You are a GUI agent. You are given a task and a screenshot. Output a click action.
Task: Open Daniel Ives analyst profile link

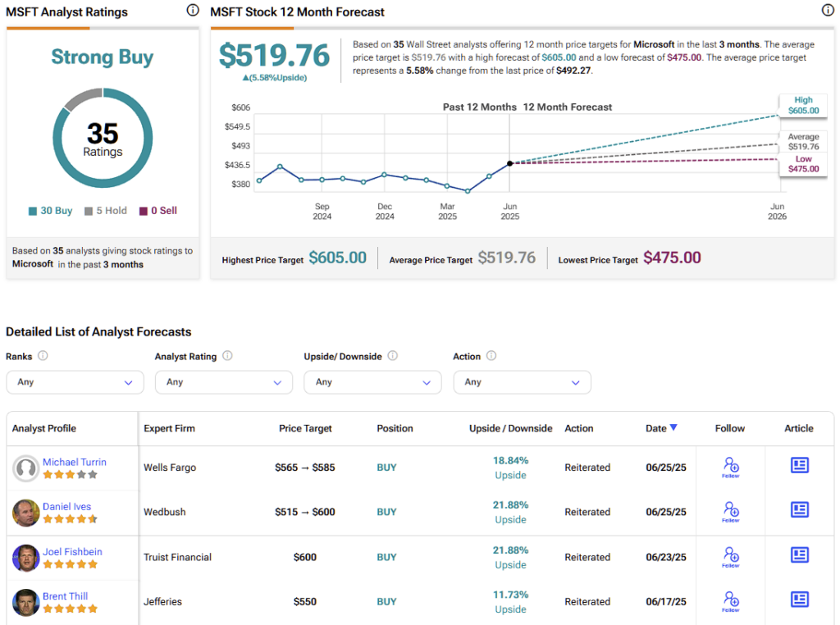click(x=67, y=506)
